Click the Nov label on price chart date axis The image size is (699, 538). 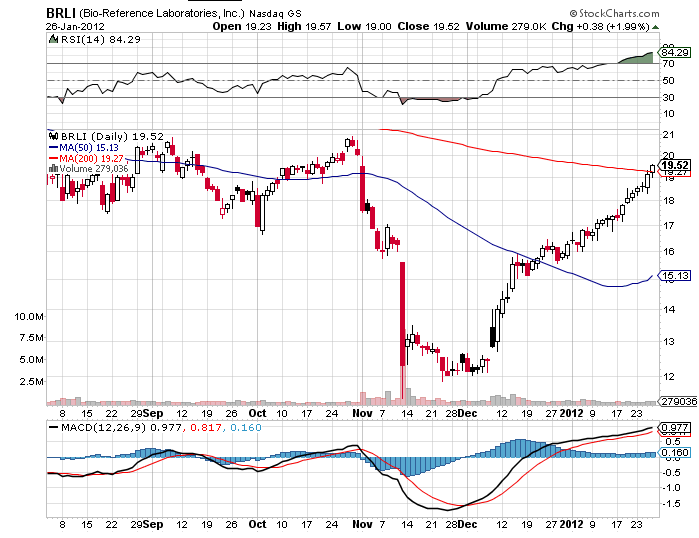pyautogui.click(x=362, y=413)
